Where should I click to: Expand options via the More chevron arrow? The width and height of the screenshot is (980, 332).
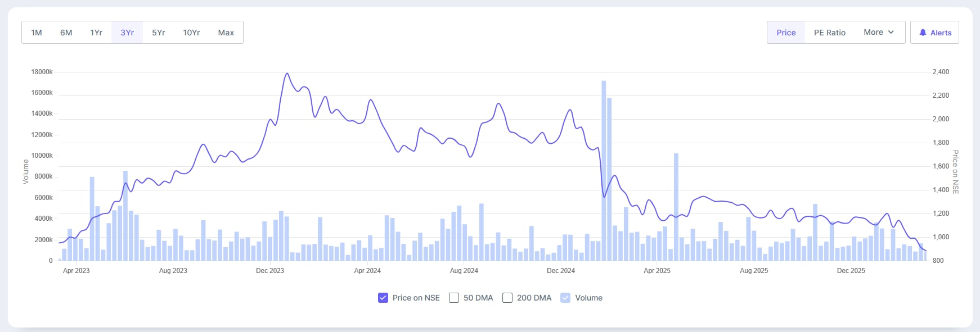(x=891, y=33)
